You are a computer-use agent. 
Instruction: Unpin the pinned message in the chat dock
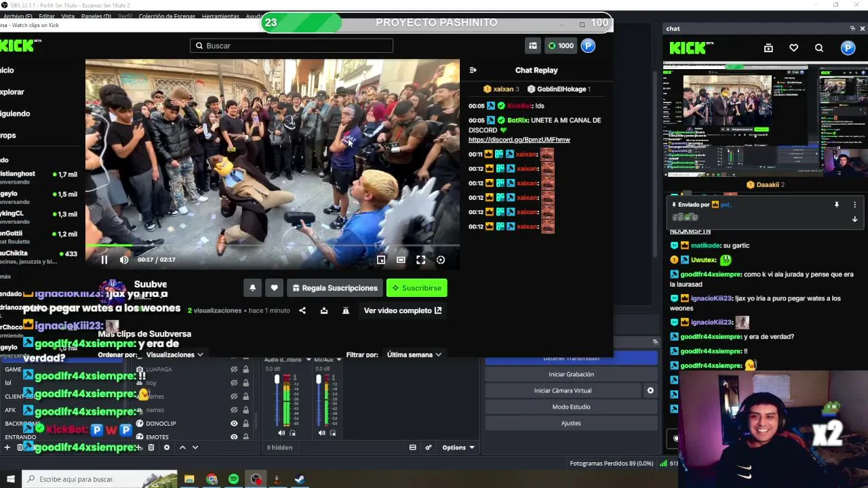[837, 205]
